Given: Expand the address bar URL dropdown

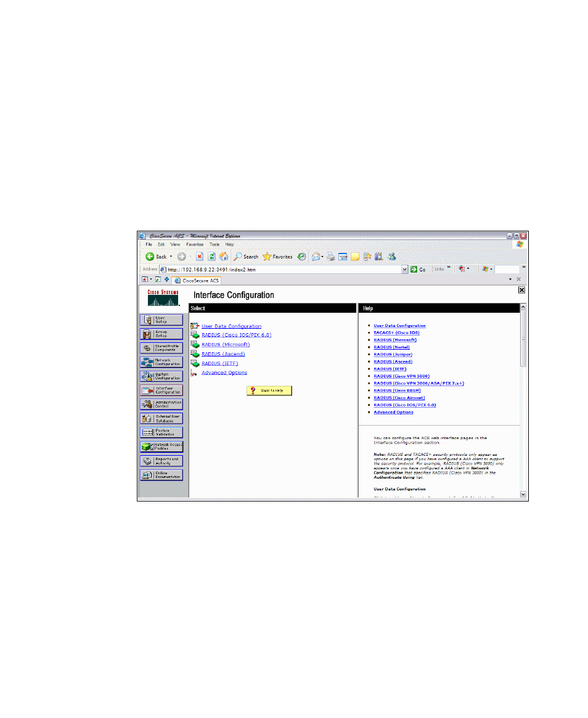Looking at the screenshot, I should [404, 270].
